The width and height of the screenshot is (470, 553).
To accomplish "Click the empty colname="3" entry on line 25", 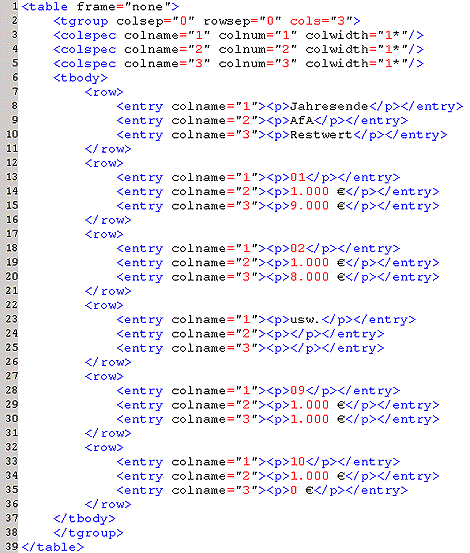I will point(250,348).
